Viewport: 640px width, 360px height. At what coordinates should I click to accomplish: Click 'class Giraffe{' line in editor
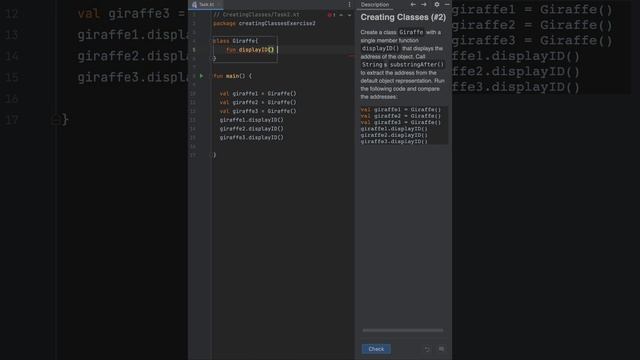tap(236, 41)
